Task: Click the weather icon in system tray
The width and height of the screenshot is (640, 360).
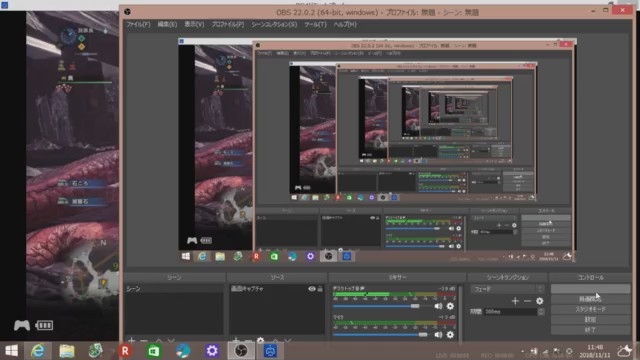Action: [624, 351]
